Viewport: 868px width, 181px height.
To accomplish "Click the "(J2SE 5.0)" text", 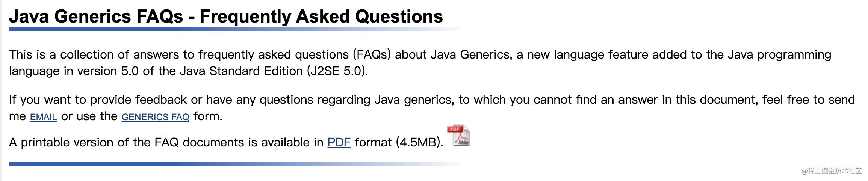I will point(337,71).
